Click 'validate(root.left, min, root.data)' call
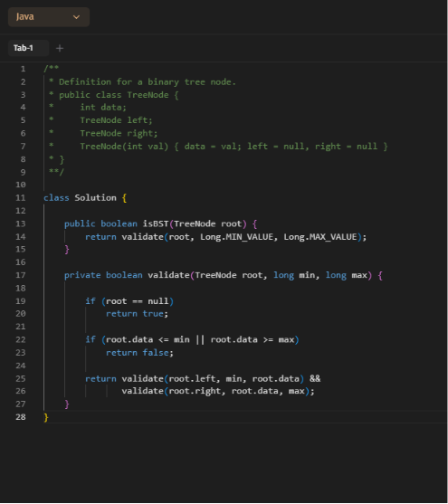This screenshot has width=448, height=504. pyautogui.click(x=213, y=378)
